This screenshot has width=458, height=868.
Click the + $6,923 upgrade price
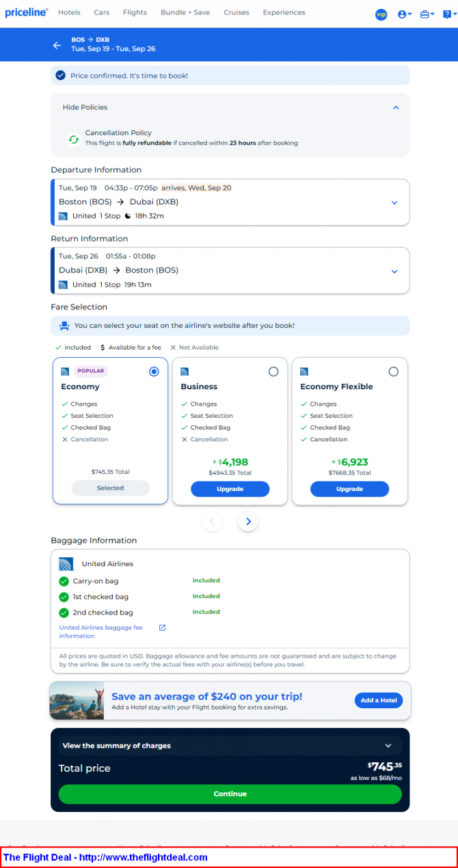tap(350, 462)
